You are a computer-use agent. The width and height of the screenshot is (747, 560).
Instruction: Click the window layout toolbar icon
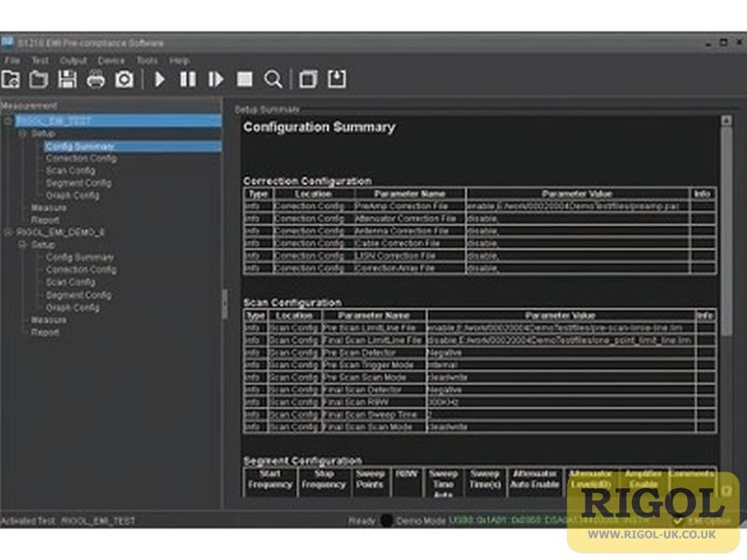point(308,79)
